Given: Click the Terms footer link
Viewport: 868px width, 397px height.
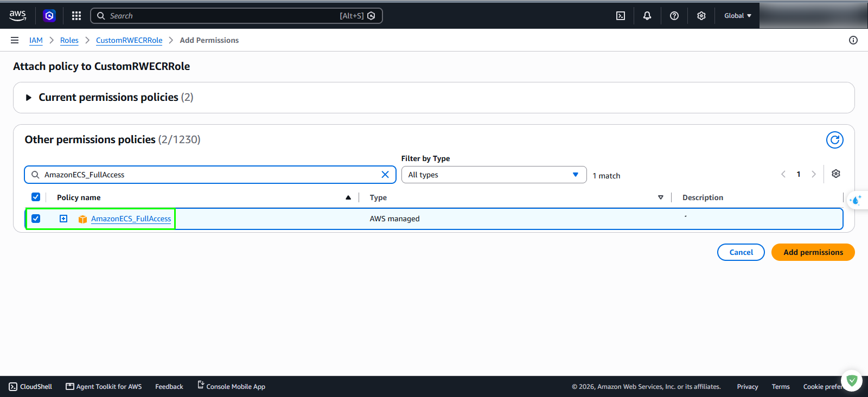Looking at the screenshot, I should [781, 387].
